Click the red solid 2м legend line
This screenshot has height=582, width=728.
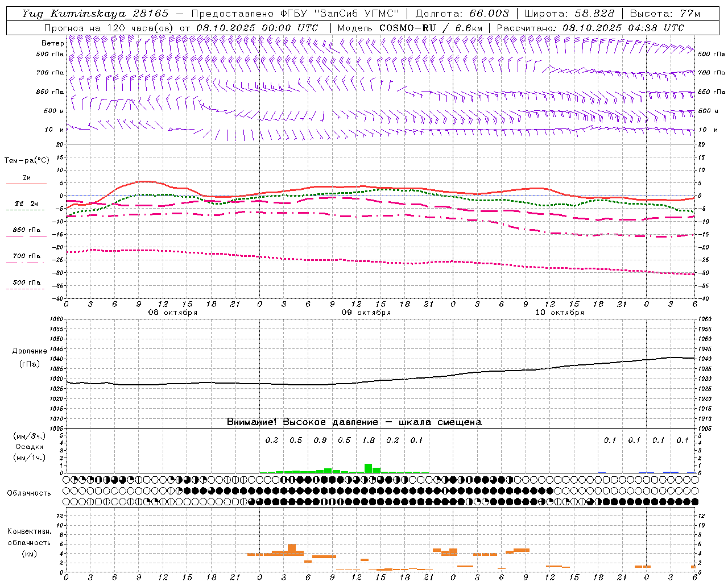[26, 184]
